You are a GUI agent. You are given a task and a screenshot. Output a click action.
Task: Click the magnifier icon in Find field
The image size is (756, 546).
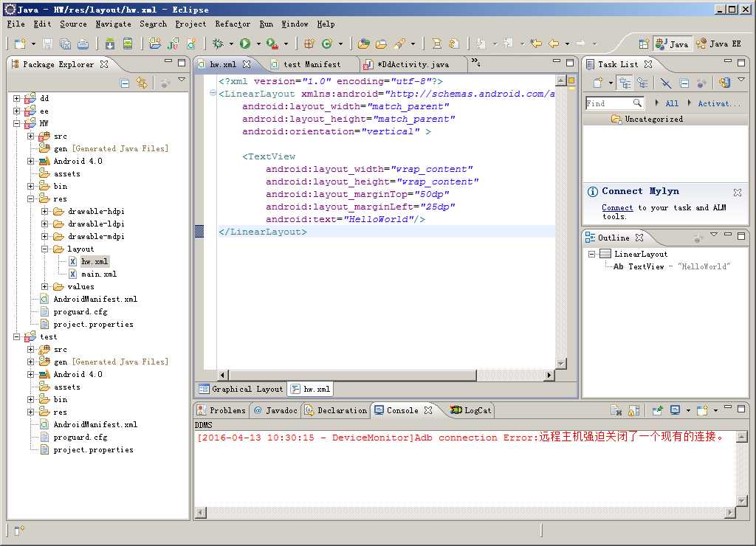637,103
